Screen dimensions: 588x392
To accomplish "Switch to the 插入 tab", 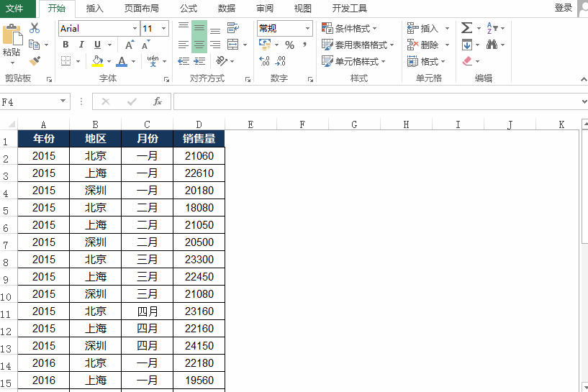I will point(94,8).
